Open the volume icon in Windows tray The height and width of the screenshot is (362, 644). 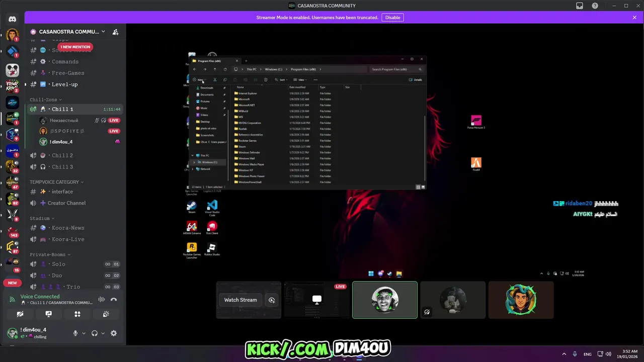pyautogui.click(x=609, y=354)
